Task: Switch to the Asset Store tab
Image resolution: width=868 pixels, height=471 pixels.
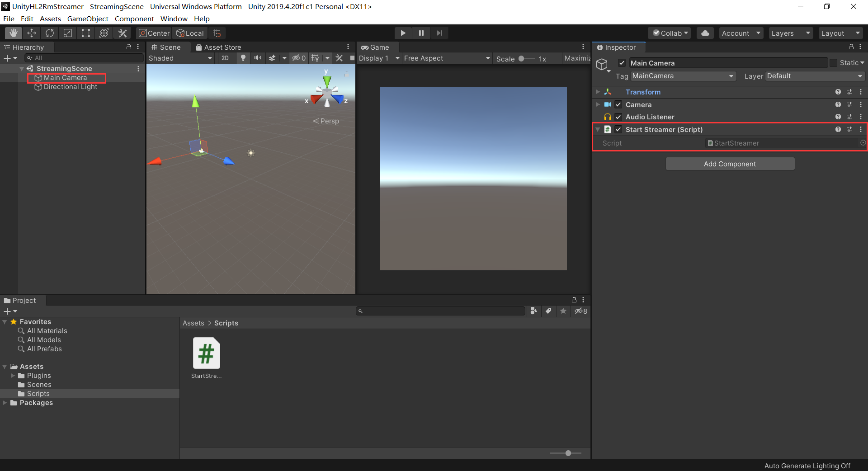Action: click(219, 47)
